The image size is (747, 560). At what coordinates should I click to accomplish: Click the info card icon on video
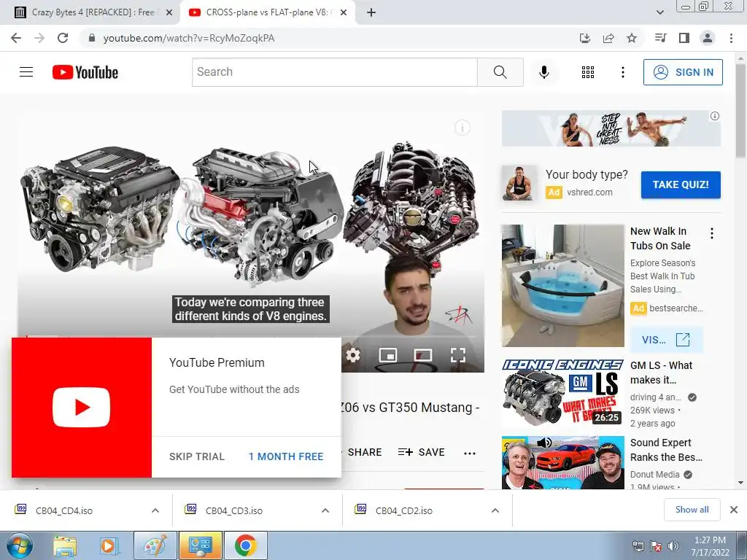click(462, 128)
